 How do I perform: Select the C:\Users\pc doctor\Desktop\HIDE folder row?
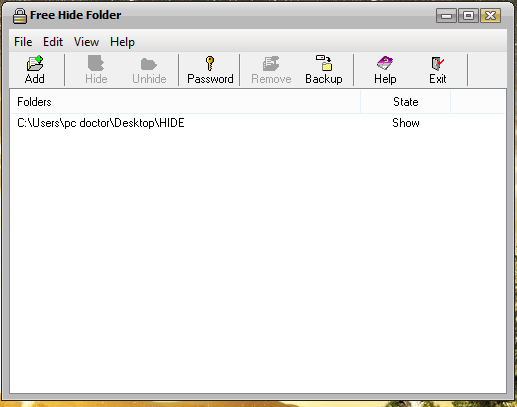258,123
